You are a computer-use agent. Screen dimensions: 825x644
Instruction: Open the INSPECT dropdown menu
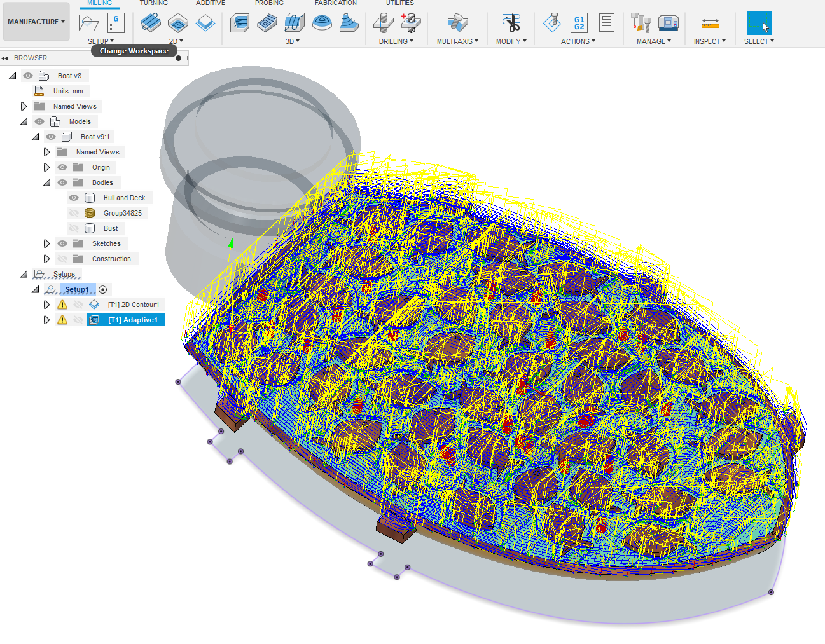point(710,41)
